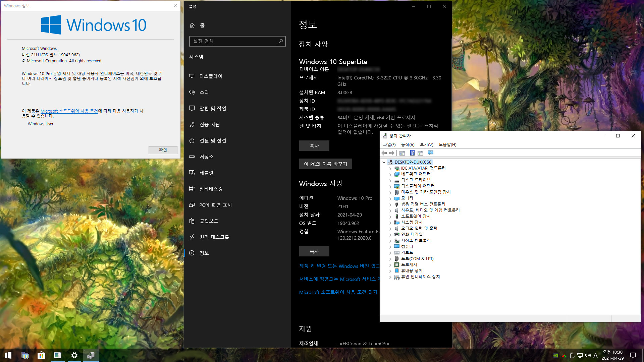
Task: Click the search magnifier in settings search box
Action: pos(281,41)
